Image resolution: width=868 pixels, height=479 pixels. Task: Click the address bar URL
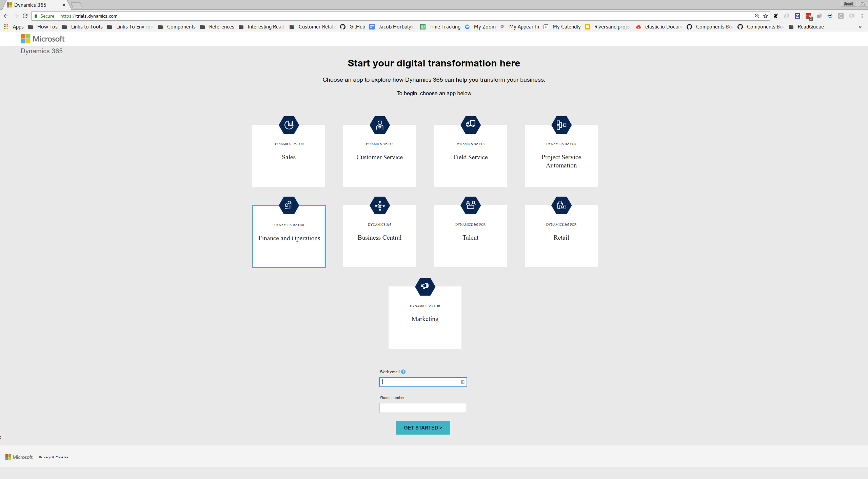point(89,16)
